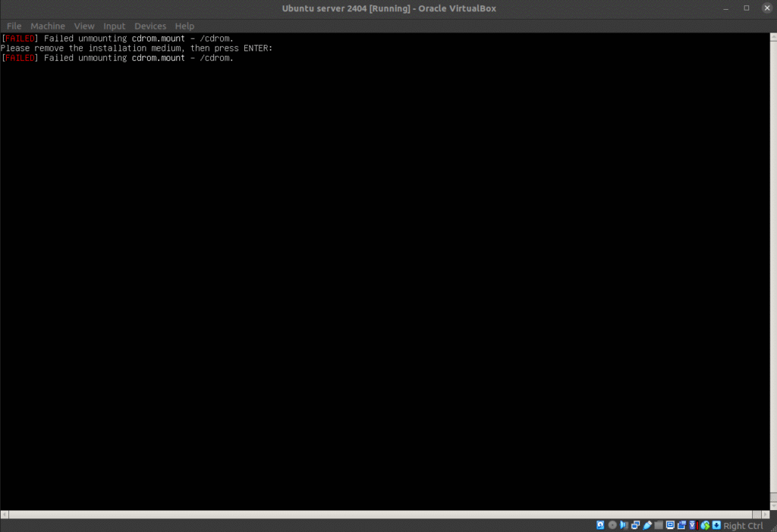This screenshot has height=532, width=777.
Task: Open the Devices menu
Action: click(x=150, y=26)
